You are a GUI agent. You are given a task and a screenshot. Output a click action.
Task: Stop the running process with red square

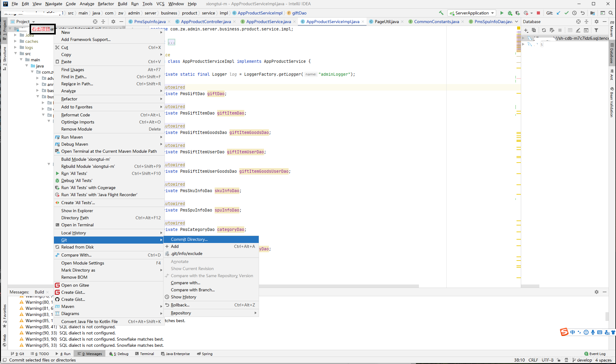[x=538, y=13]
